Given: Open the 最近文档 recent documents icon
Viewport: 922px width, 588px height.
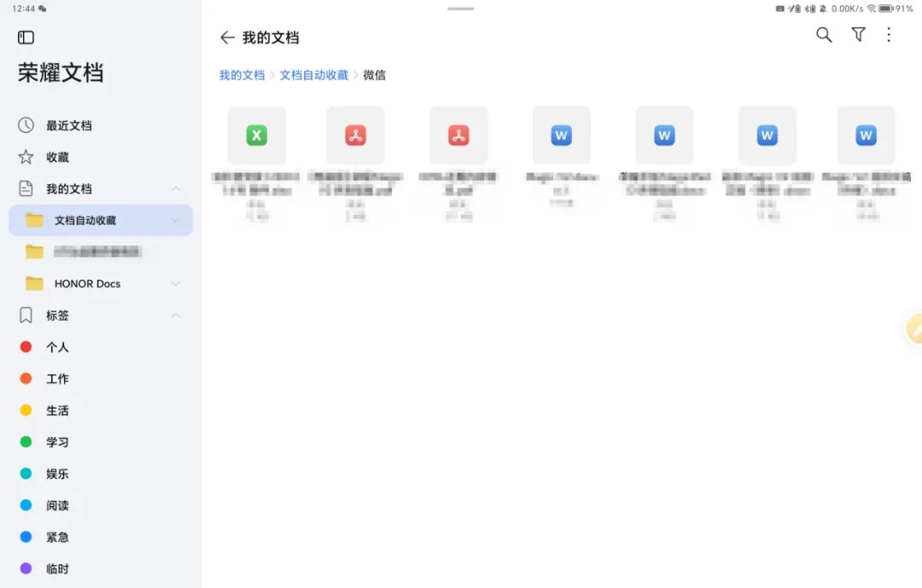Looking at the screenshot, I should [26, 125].
